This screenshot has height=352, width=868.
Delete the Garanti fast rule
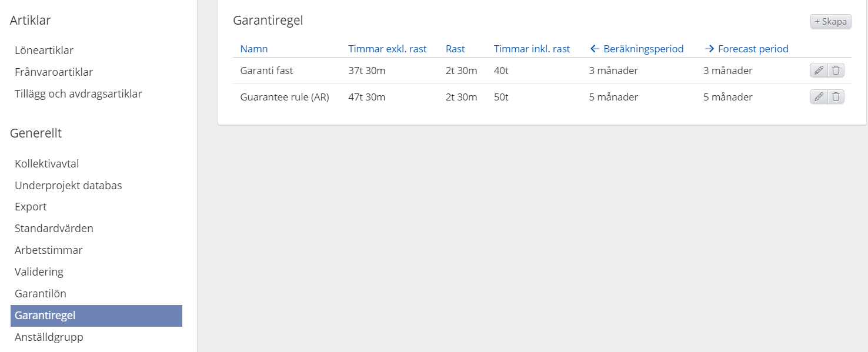coord(836,71)
